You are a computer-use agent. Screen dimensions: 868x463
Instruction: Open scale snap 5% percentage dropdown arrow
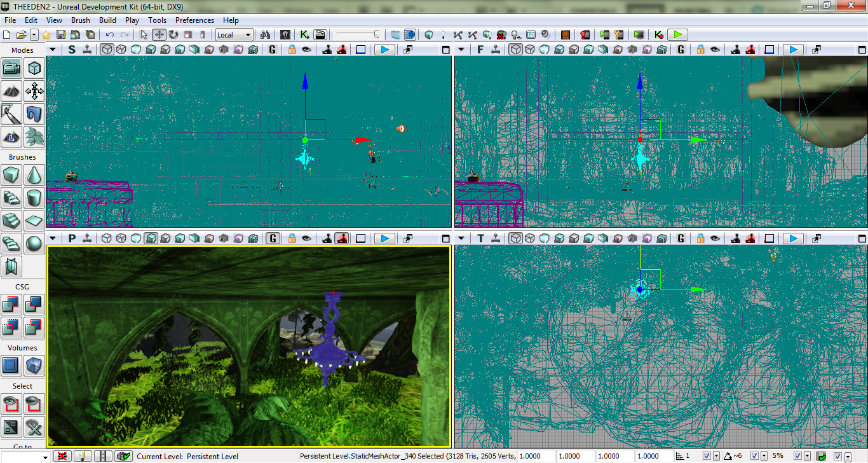(x=807, y=456)
